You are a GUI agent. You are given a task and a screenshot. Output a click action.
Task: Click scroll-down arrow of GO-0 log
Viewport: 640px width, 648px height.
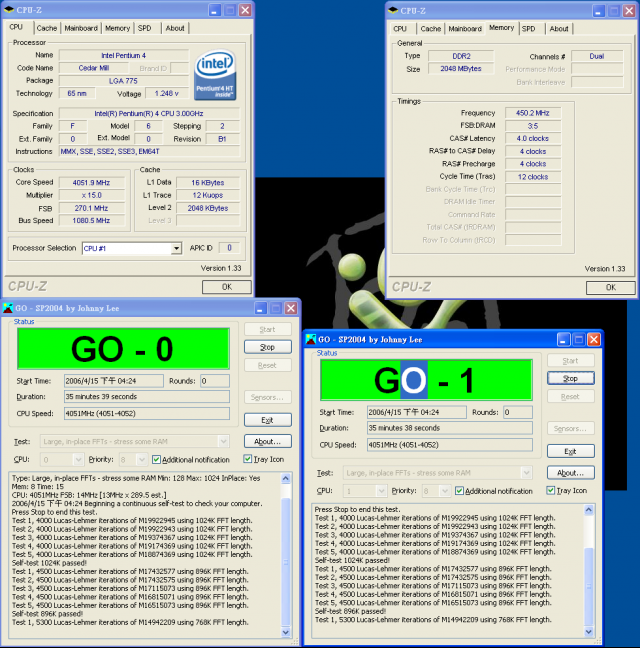point(286,632)
